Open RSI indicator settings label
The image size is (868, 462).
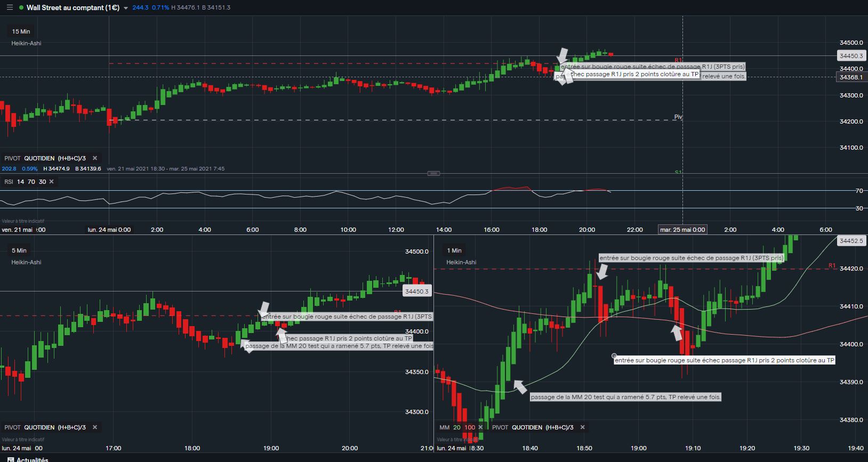click(x=25, y=182)
